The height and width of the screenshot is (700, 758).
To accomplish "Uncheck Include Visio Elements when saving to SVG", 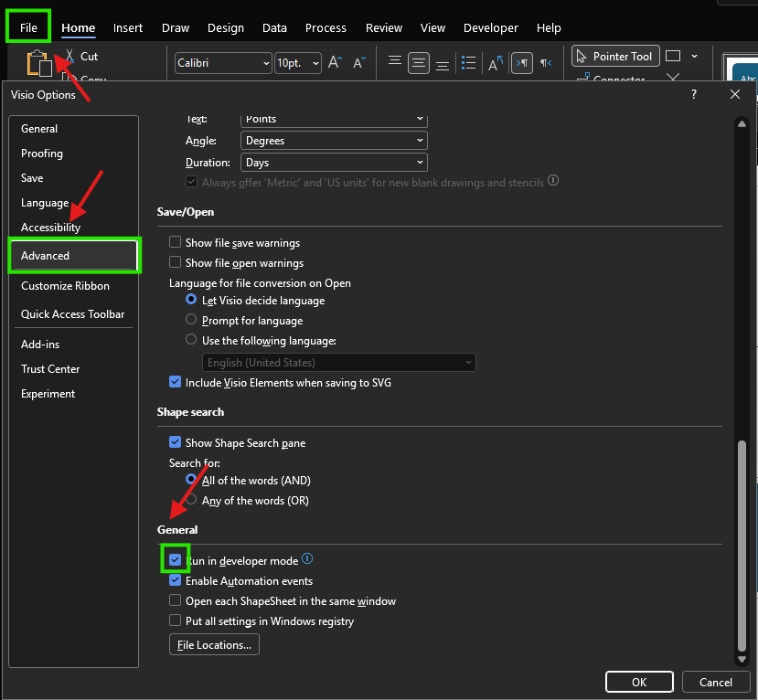I will [175, 382].
